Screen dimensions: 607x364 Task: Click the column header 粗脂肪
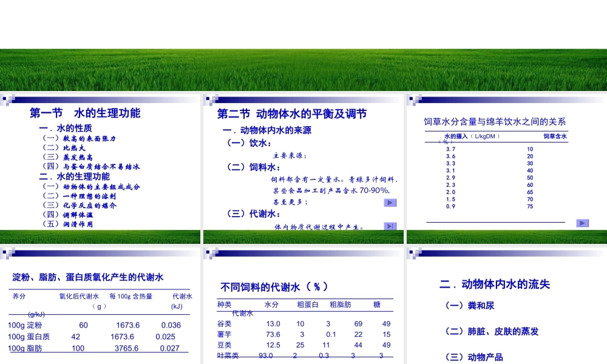click(341, 305)
